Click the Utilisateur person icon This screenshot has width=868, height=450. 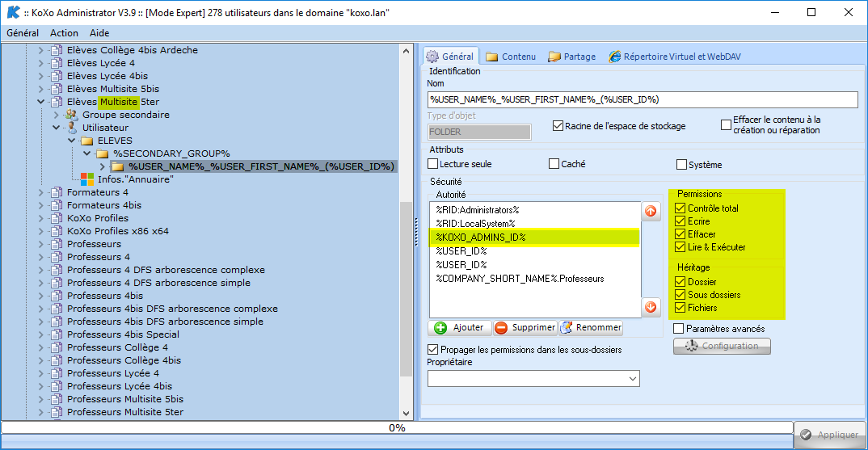71,128
